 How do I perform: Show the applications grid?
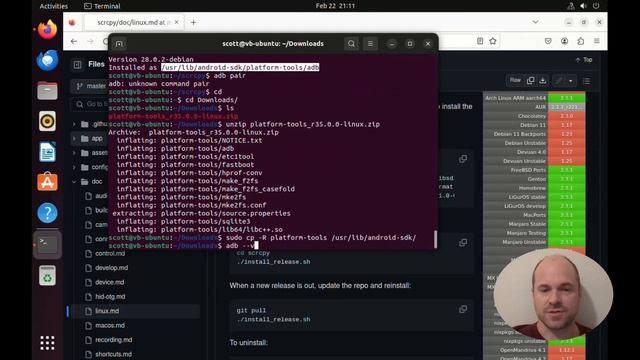point(47,343)
